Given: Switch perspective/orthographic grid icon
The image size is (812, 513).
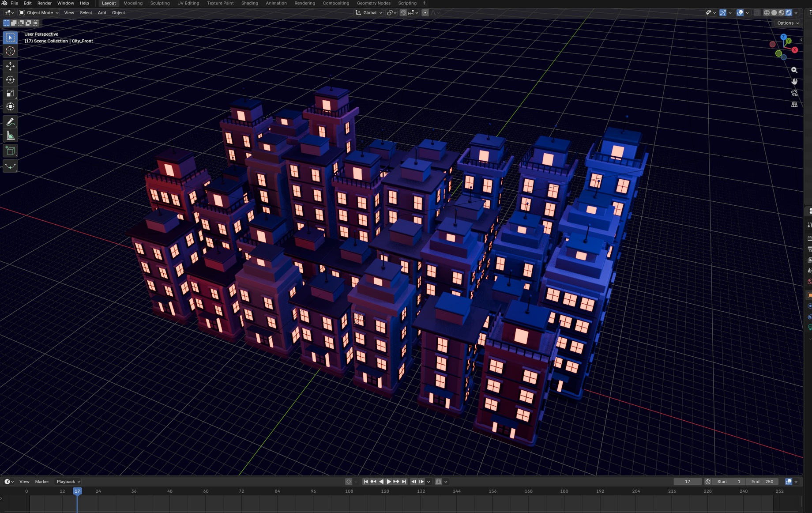Looking at the screenshot, I should pos(794,105).
